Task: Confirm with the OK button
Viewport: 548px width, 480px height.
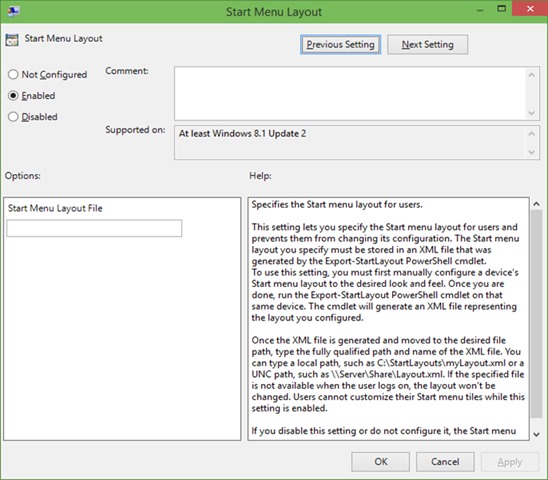Action: [x=381, y=461]
